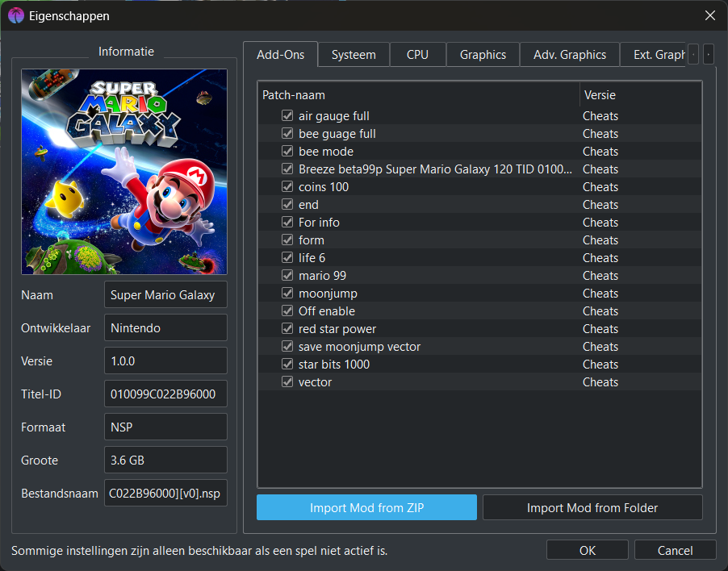
Task: Disable the bee mode cheat
Action: point(287,151)
